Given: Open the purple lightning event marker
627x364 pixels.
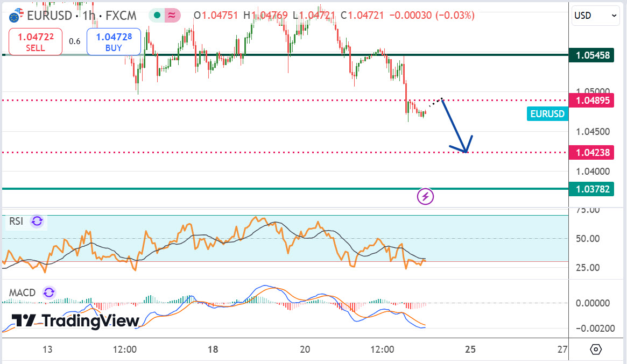Looking at the screenshot, I should pos(426,197).
